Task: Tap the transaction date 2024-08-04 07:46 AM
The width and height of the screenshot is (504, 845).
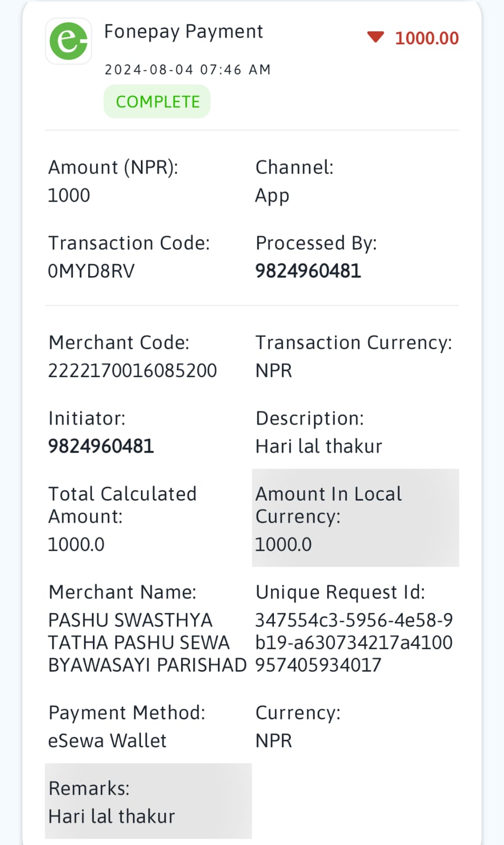Action: point(187,70)
